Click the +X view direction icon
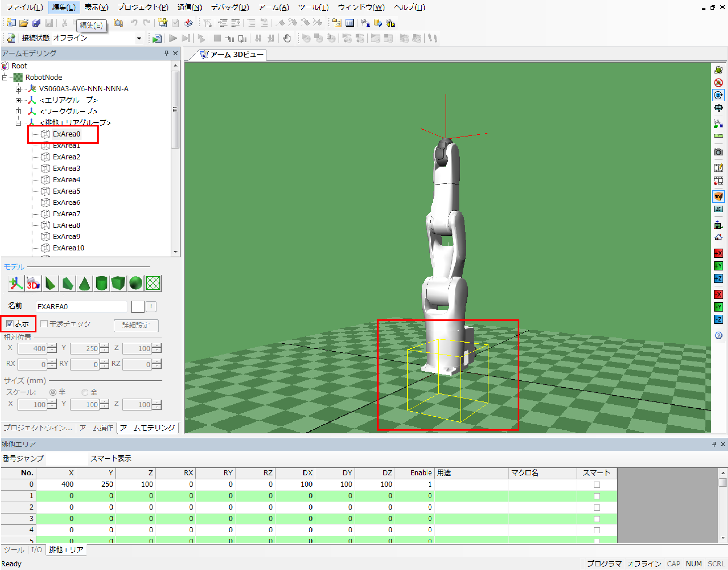 point(718,253)
